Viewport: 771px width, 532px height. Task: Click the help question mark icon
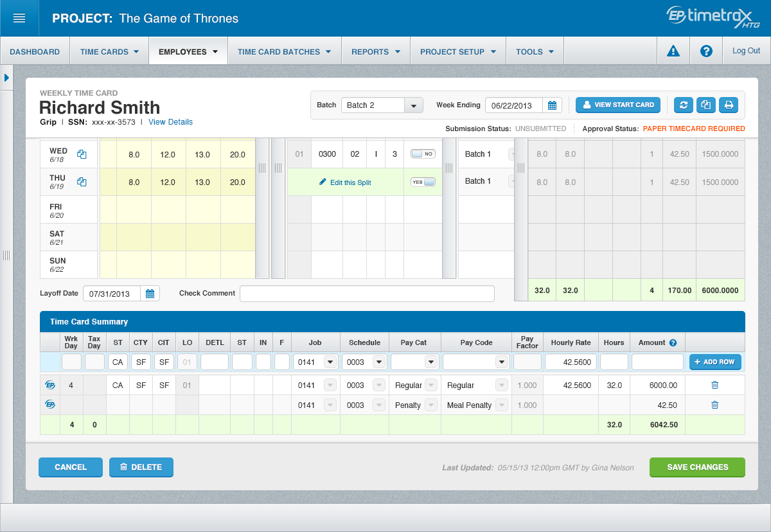[706, 51]
